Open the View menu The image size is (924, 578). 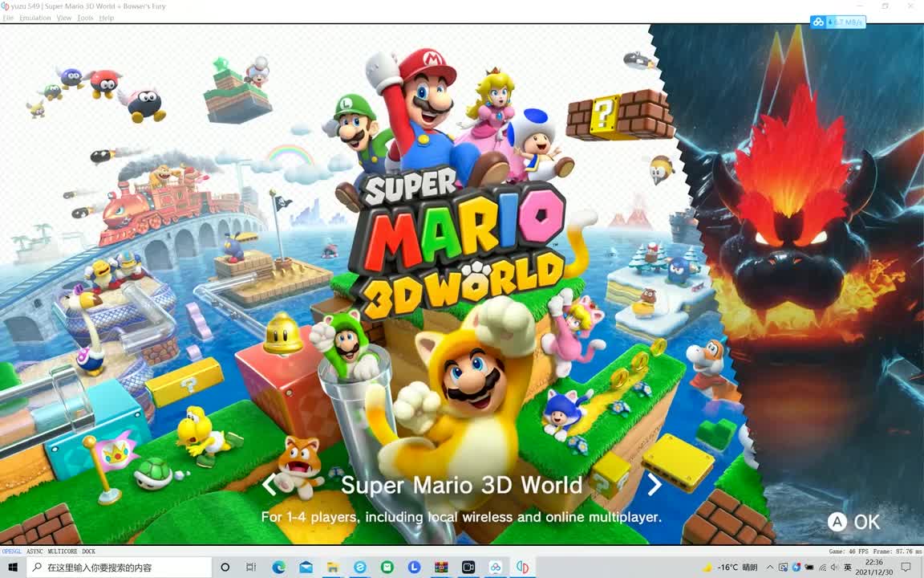point(63,18)
